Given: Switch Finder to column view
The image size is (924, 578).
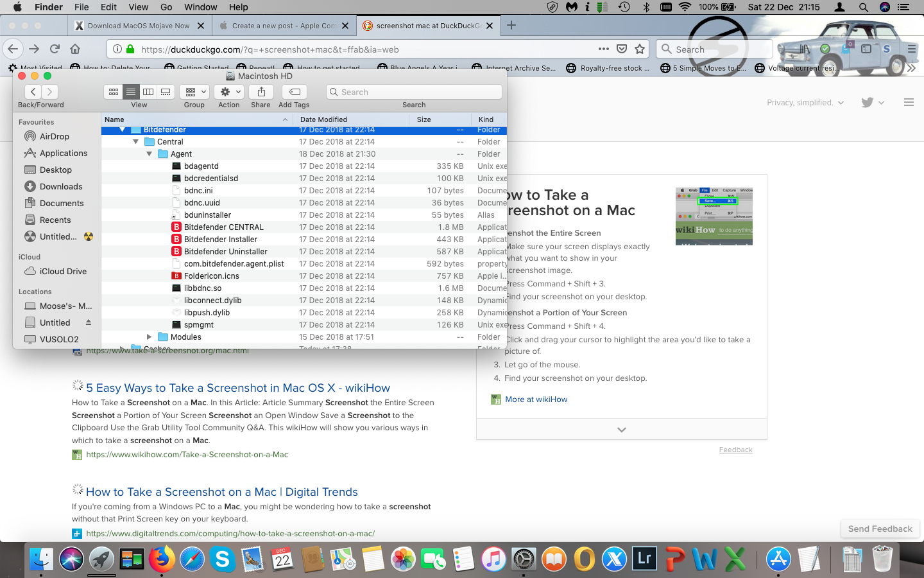Looking at the screenshot, I should tap(148, 92).
